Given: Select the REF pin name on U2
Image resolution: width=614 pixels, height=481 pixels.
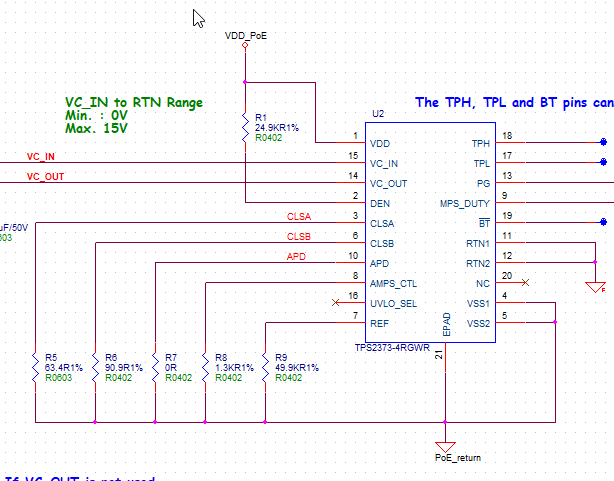Looking at the screenshot, I should point(379,324).
